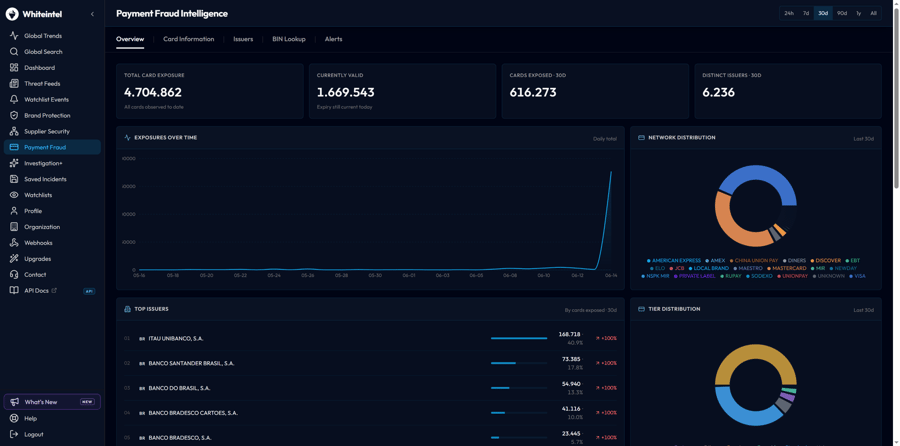Click the Payment Fraud Intelligence heading

pyautogui.click(x=172, y=14)
